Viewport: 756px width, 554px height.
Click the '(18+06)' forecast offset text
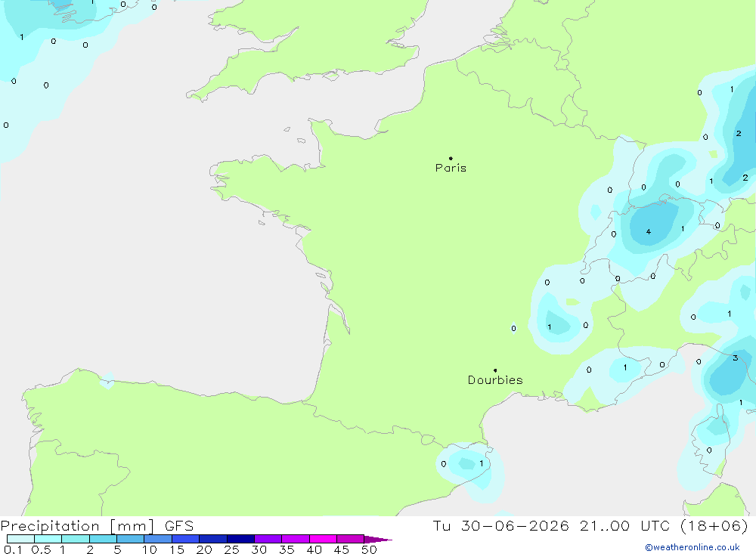pos(714,525)
